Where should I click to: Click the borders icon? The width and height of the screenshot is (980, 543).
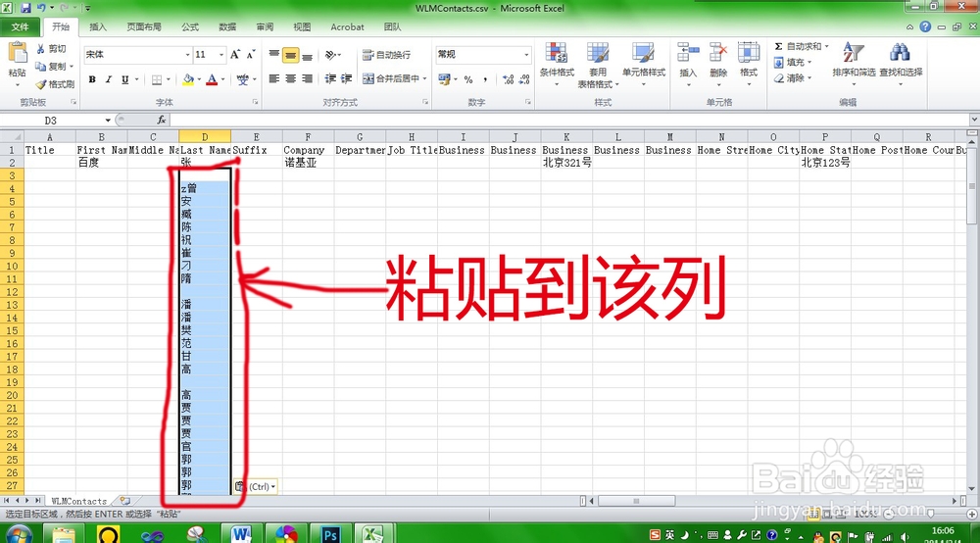coord(157,79)
